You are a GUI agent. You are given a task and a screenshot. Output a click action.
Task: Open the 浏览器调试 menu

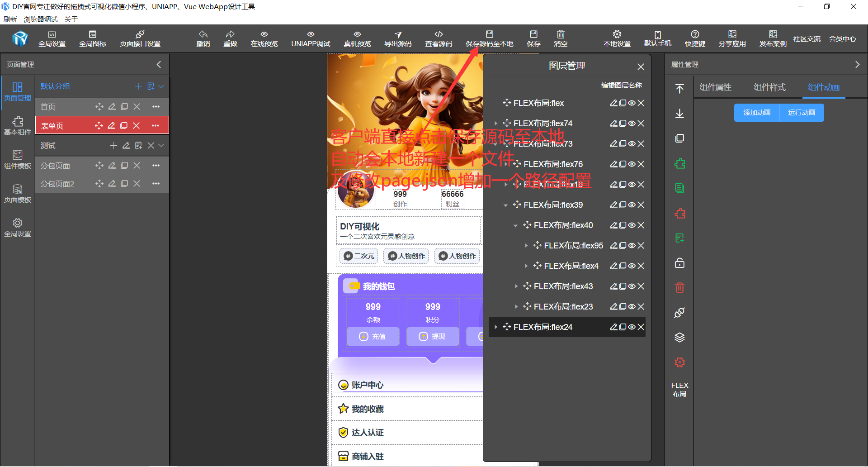(x=41, y=19)
